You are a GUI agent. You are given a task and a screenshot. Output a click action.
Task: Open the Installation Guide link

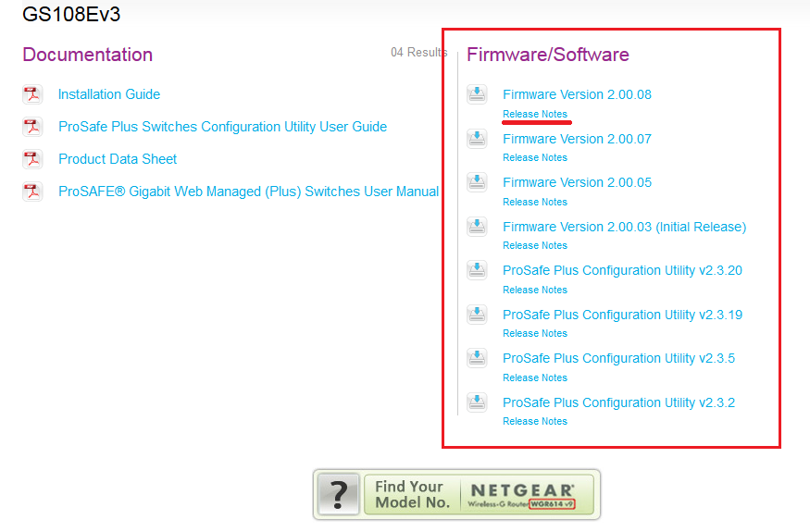[x=109, y=94]
